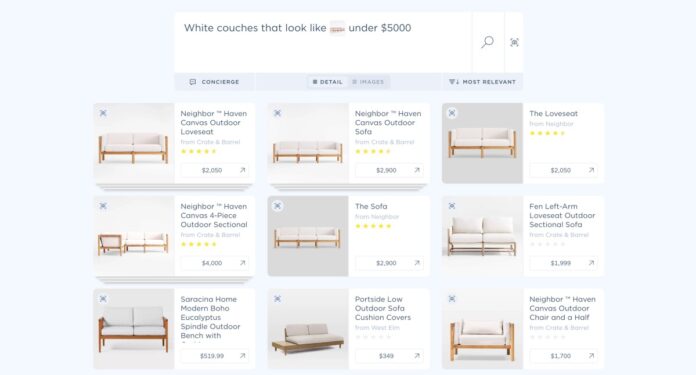Open the arrow link beside the $349 price

[x=417, y=355]
